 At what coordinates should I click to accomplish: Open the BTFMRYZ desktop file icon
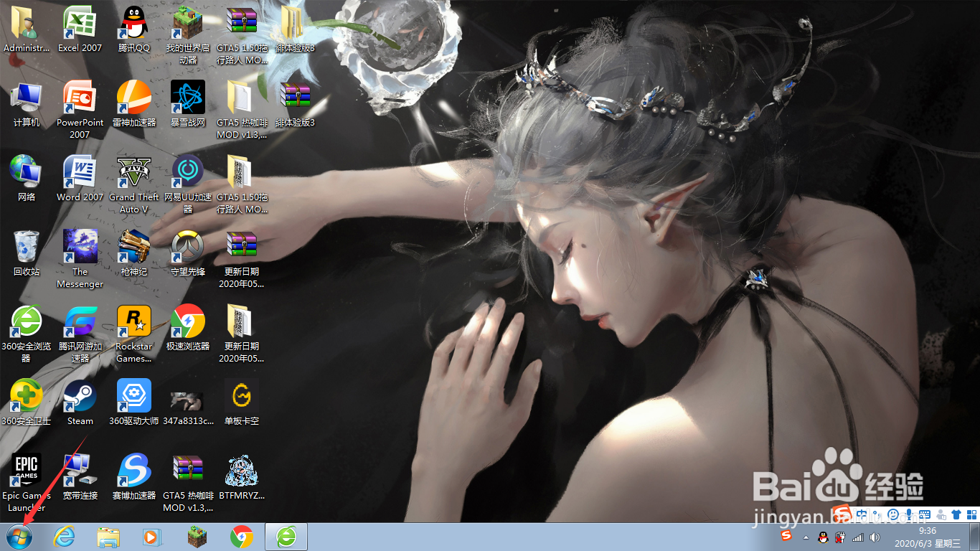(242, 470)
